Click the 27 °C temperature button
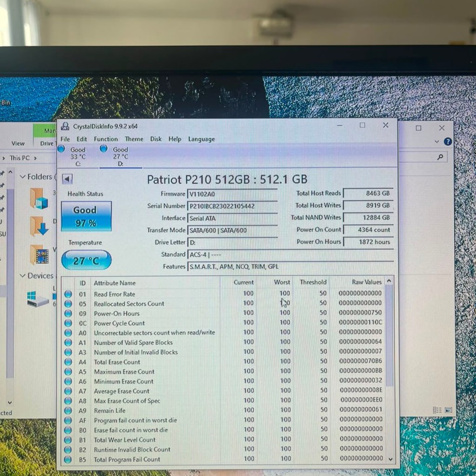Image resolution: width=476 pixels, height=476 pixels. [86, 260]
